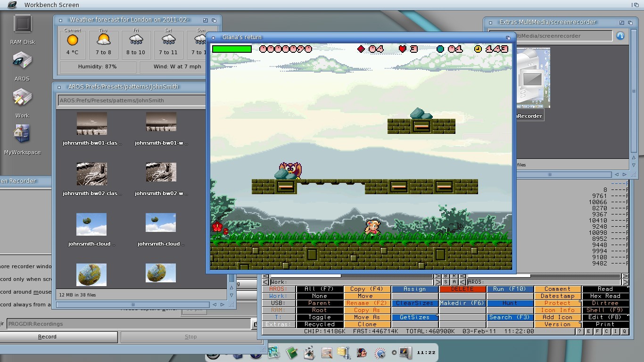Click the green health bar in Giana's return
Image resolution: width=644 pixels, height=362 pixels.
tap(231, 49)
